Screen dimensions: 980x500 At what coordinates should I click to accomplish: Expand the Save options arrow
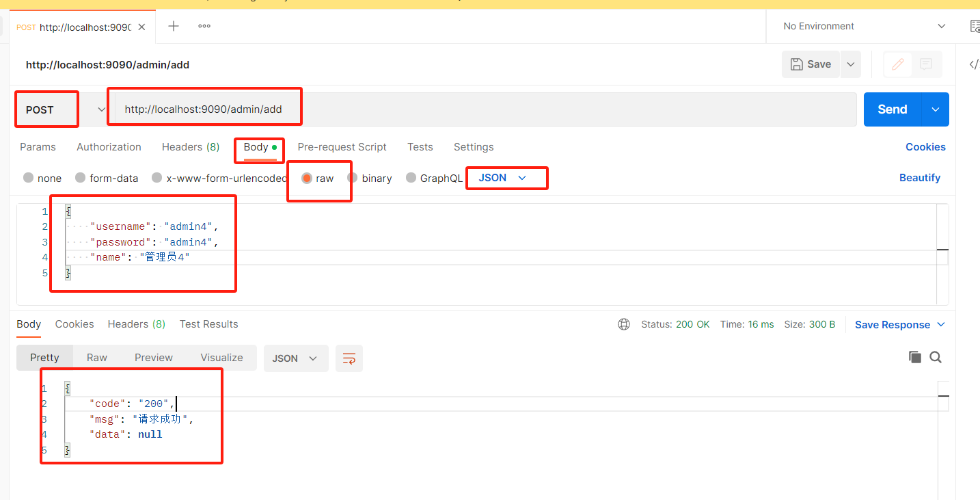851,64
